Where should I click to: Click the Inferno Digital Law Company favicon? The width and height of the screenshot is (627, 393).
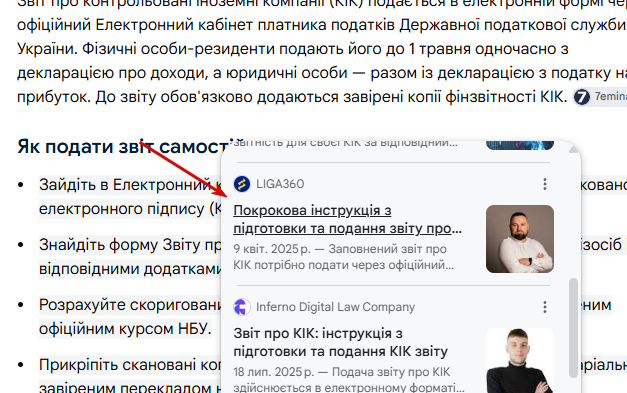click(242, 307)
